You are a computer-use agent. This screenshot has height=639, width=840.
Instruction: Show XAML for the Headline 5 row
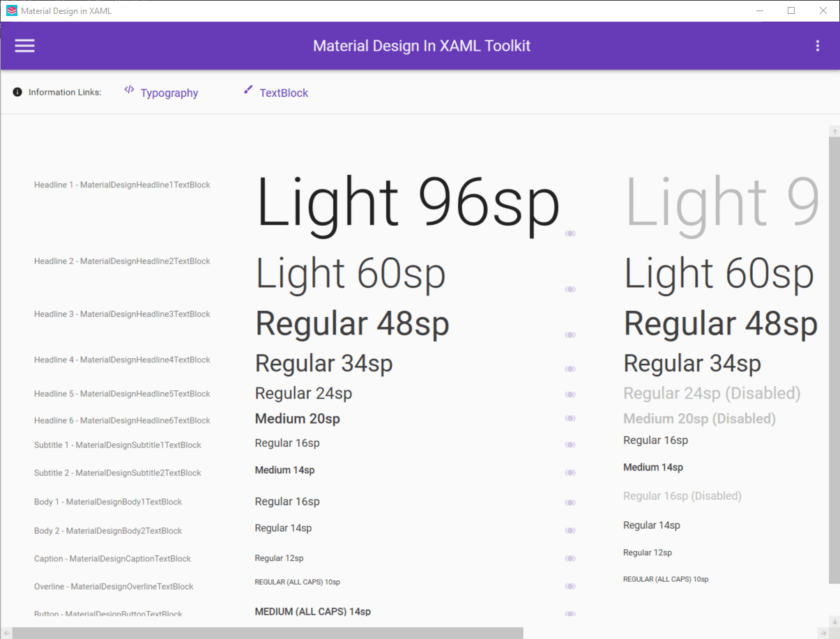pyautogui.click(x=570, y=394)
